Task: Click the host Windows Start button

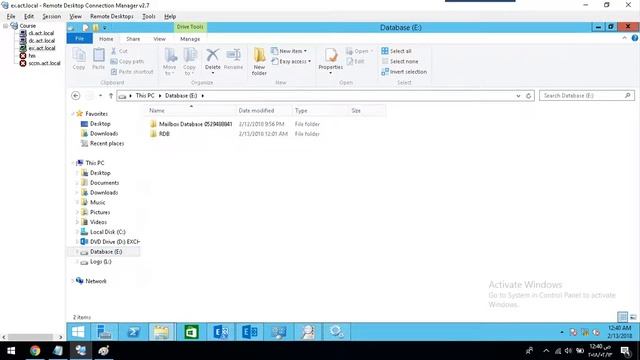Action: pyautogui.click(x=11, y=351)
